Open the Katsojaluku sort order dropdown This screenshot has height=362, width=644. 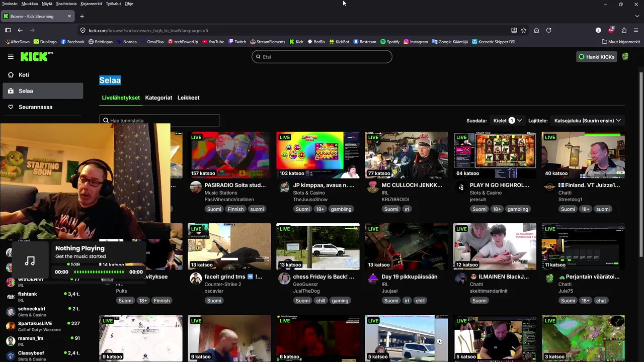(x=588, y=121)
